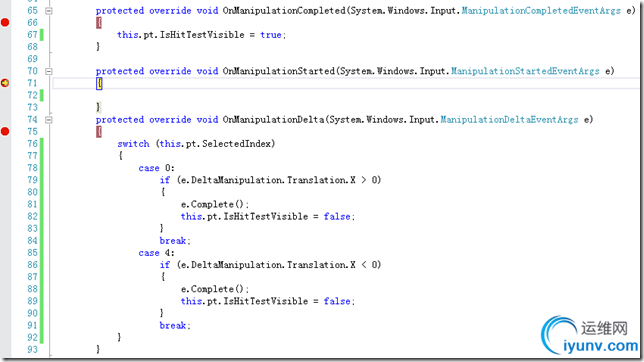This screenshot has width=644, height=362.
Task: Collapse the OnManipulationDelta method at line 74
Action: coord(48,120)
